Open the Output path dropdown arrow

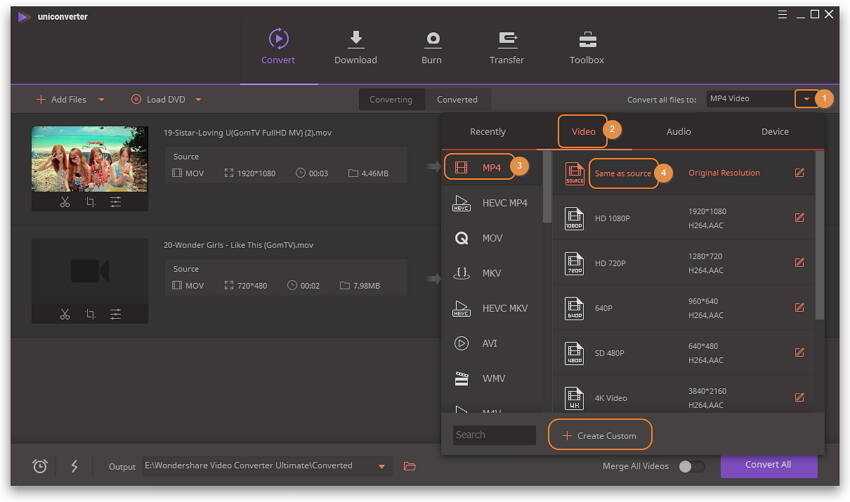(382, 466)
